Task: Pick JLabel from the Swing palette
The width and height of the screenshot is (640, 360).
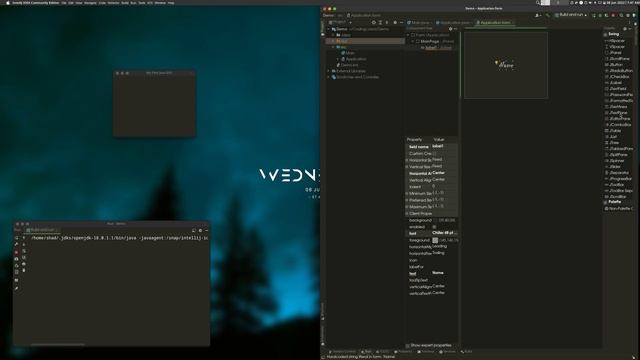Action: coord(614,82)
